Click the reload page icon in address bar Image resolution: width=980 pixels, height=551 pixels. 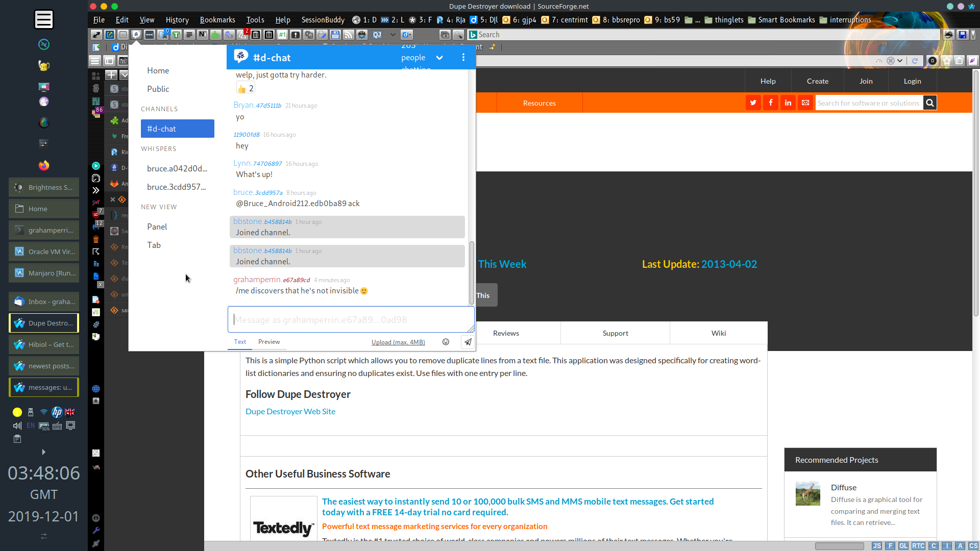point(915,61)
